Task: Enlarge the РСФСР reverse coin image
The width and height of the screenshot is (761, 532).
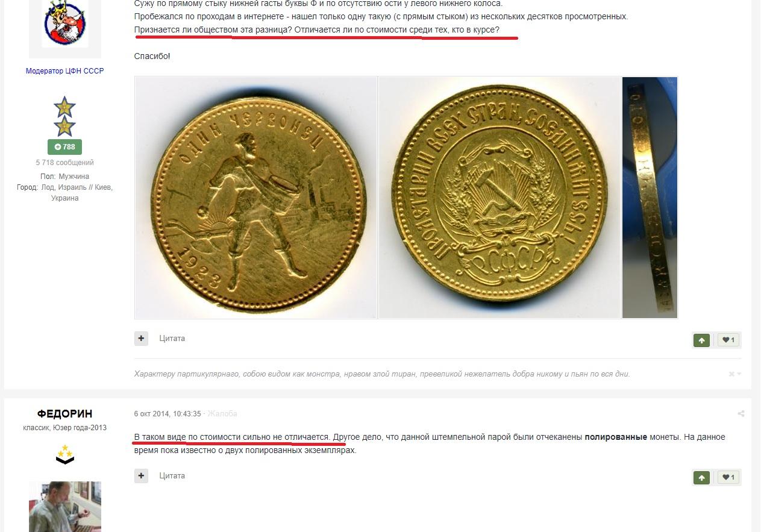Action: click(x=500, y=198)
